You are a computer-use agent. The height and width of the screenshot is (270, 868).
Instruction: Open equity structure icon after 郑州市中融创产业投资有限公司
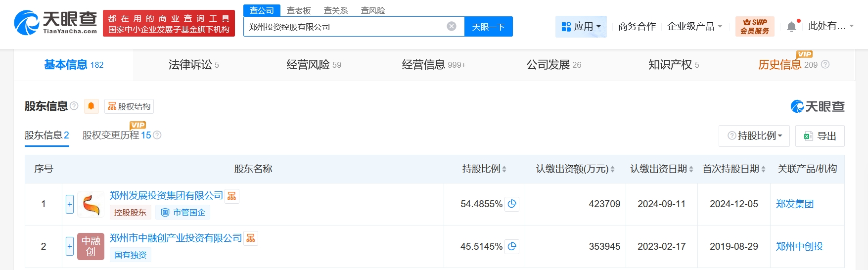coord(251,238)
